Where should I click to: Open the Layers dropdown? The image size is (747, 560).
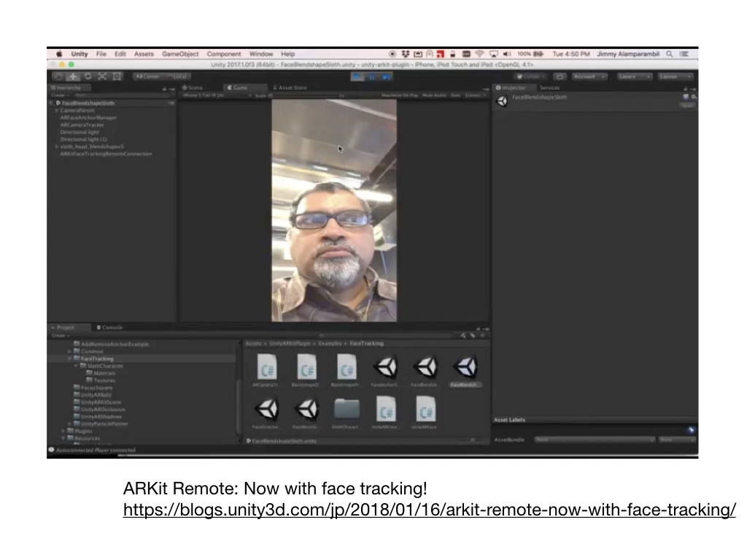(x=634, y=76)
